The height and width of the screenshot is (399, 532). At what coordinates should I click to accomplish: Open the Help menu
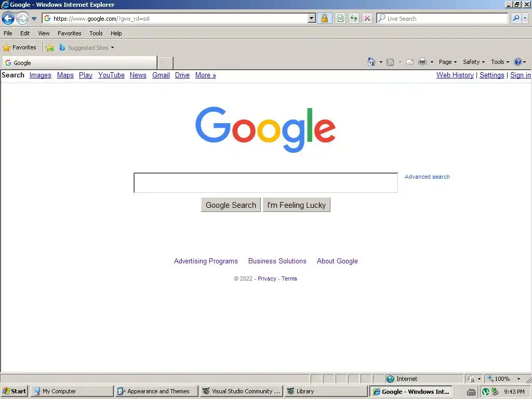tap(116, 33)
